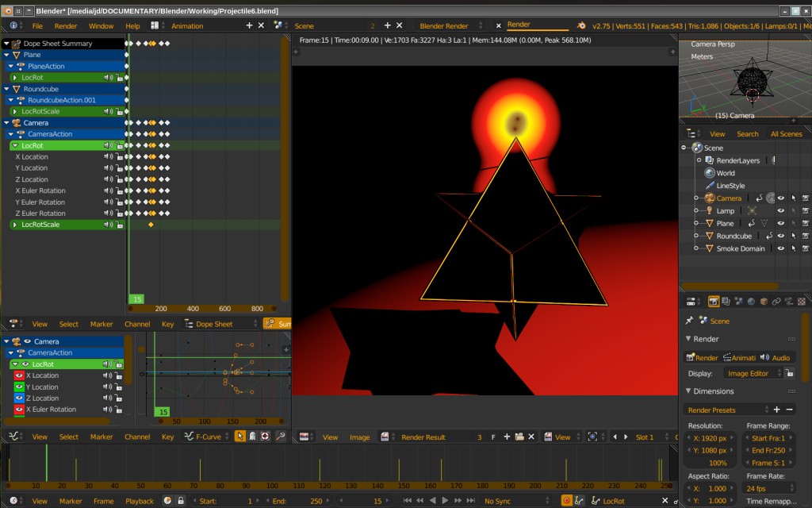This screenshot has height=508, width=812.
Task: Click the World datablock icon in the outliner
Action: pyautogui.click(x=710, y=173)
